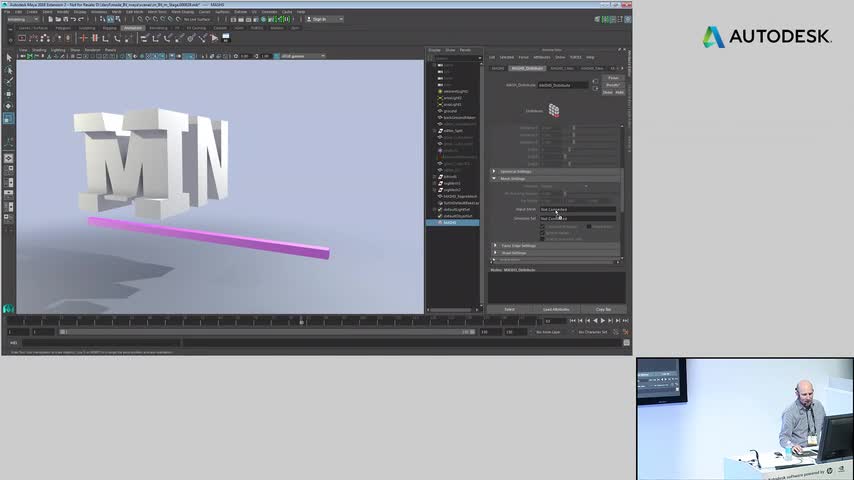Open the File menu
The image size is (854, 480).
click(7, 11)
